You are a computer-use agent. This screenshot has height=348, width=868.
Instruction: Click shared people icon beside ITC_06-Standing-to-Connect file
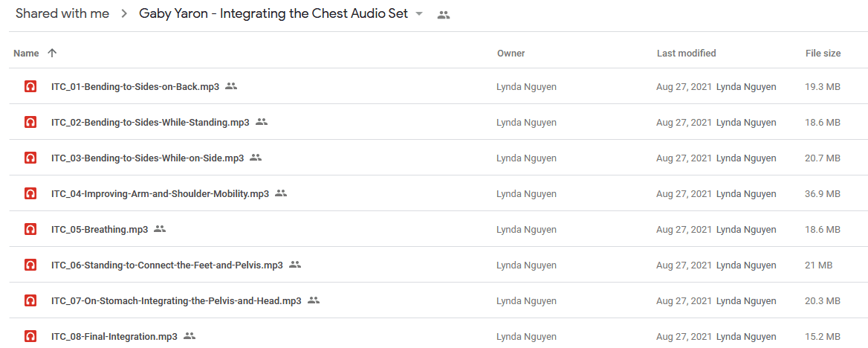pos(295,265)
